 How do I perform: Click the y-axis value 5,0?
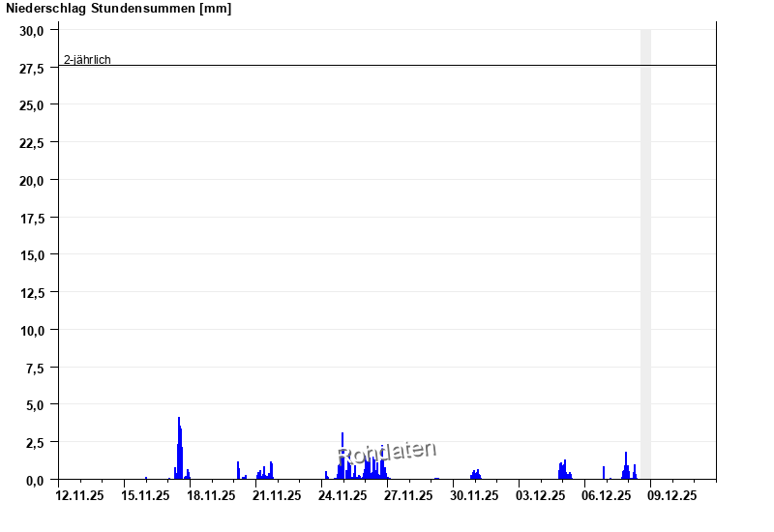tap(35, 405)
